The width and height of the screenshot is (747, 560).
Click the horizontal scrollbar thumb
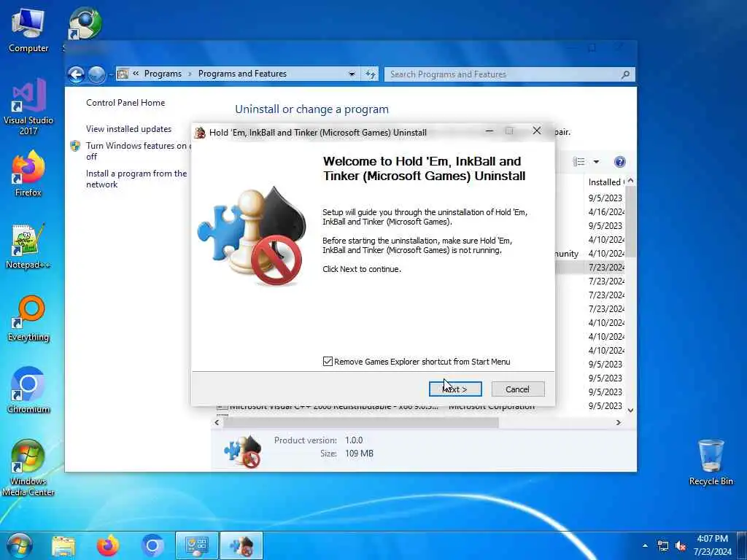tap(360, 422)
